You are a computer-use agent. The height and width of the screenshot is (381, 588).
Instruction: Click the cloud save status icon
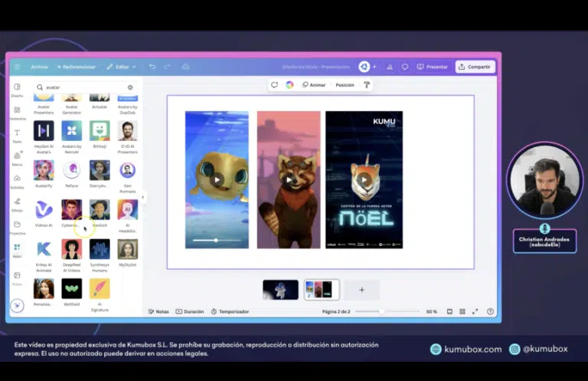point(185,67)
